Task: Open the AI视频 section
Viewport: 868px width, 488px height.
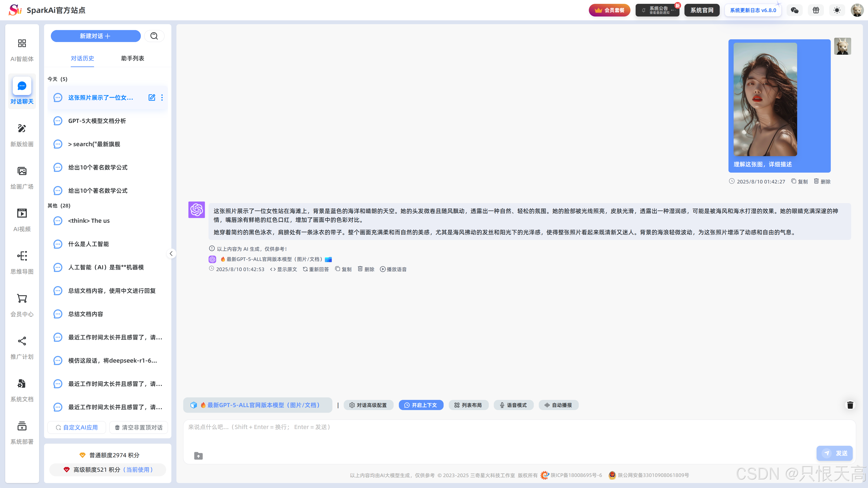Action: click(x=22, y=220)
